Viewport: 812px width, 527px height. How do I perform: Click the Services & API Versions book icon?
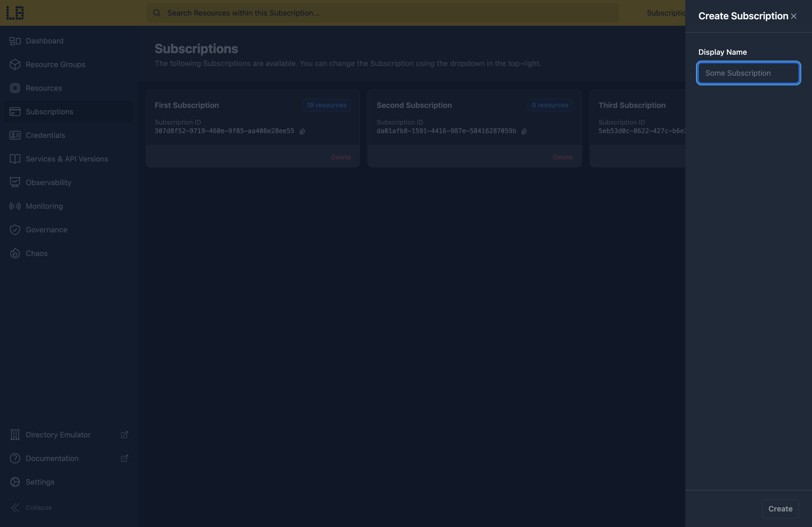coord(15,159)
